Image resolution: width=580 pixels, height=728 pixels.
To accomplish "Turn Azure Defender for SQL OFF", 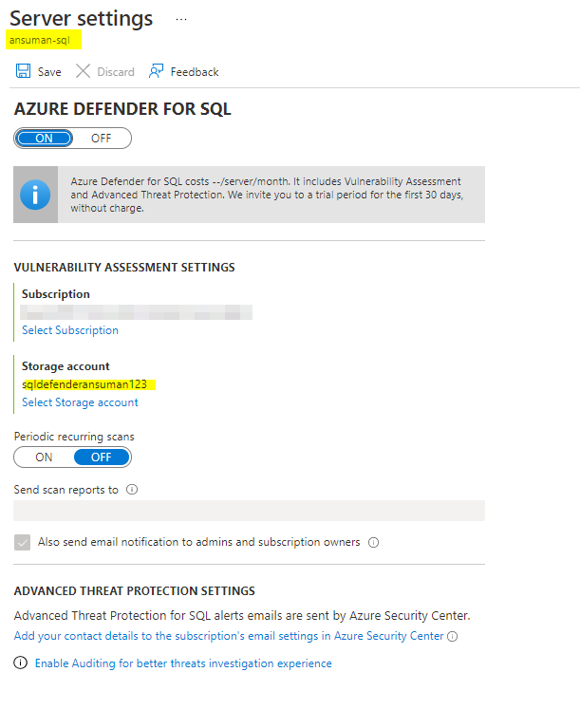I will pos(102,138).
